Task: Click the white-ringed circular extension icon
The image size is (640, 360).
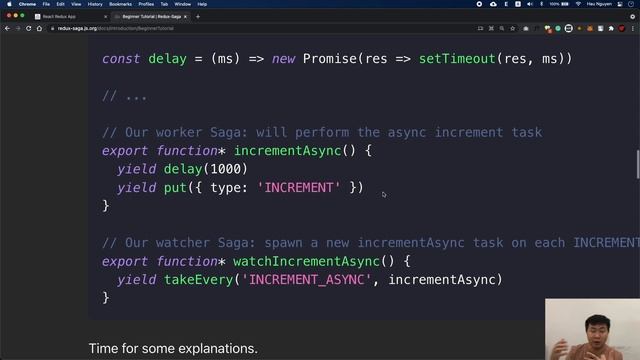Action: 569,29
